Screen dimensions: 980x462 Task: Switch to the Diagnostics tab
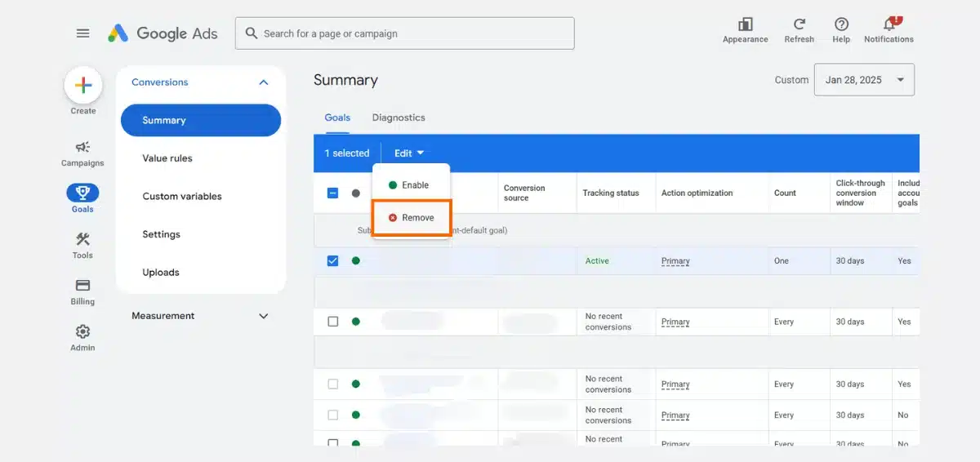[399, 118]
